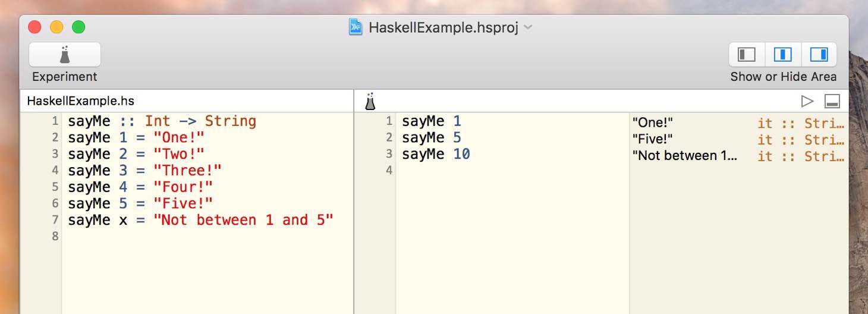Click the HaskellExample.hsproj window title text

(x=444, y=27)
